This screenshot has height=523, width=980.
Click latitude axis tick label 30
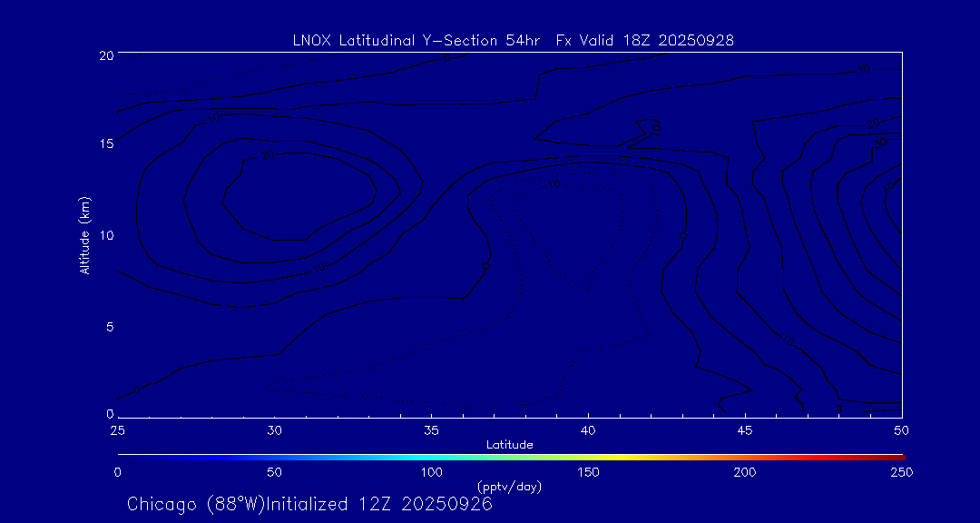[x=274, y=429]
